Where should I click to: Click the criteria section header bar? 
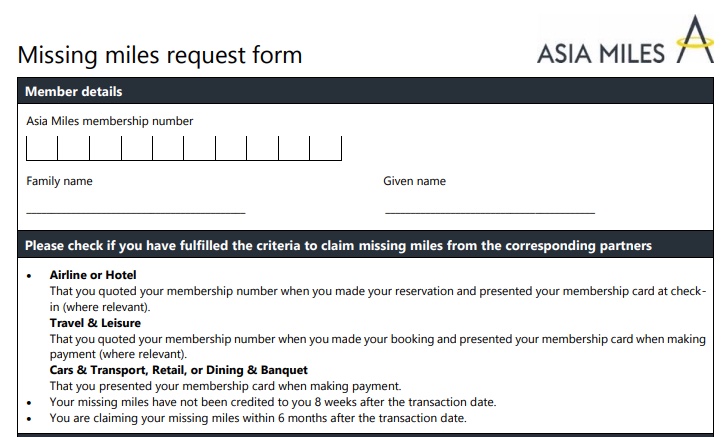(366, 245)
